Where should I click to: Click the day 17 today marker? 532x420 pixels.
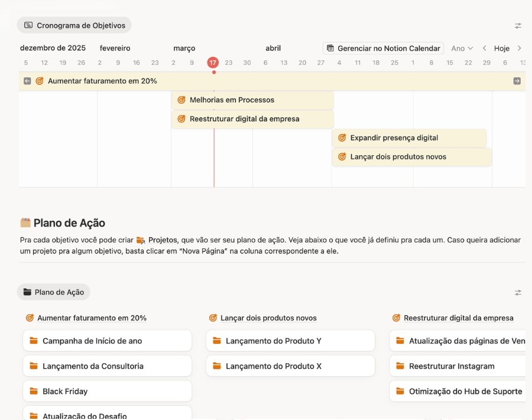click(213, 63)
